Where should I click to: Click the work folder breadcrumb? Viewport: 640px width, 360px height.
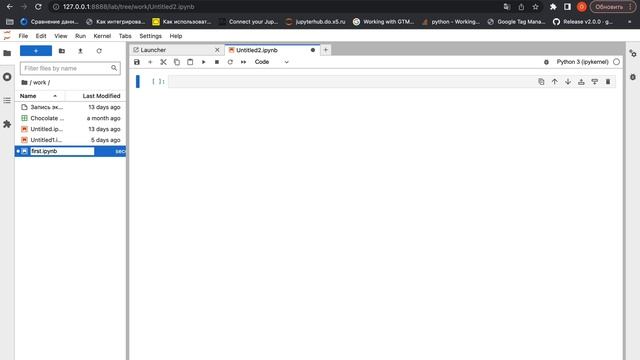point(40,82)
